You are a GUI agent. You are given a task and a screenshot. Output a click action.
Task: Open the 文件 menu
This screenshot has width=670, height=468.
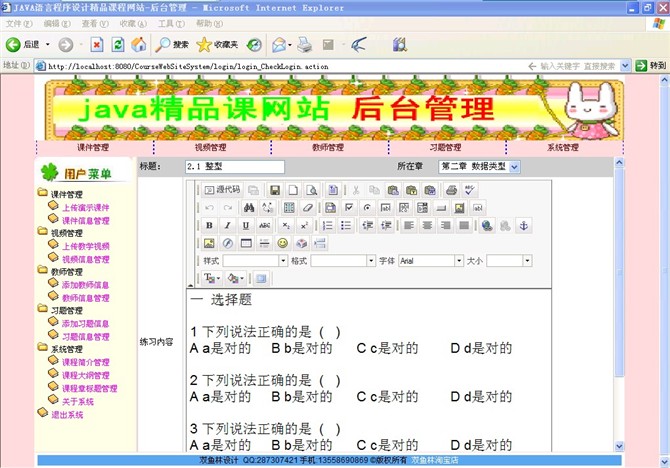pos(19,24)
